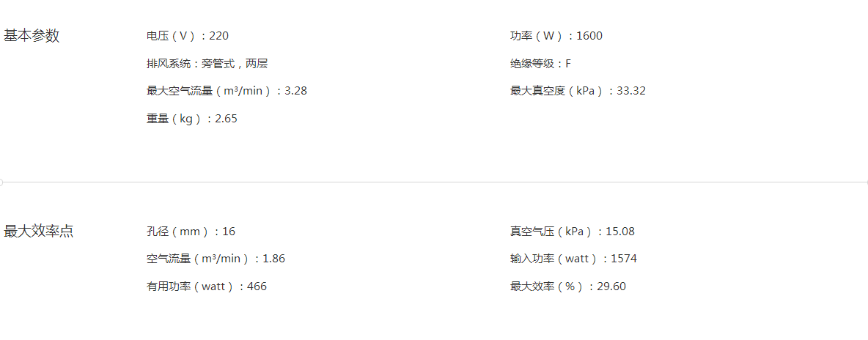Click the m³/min unit in 最大空气流量

243,91
